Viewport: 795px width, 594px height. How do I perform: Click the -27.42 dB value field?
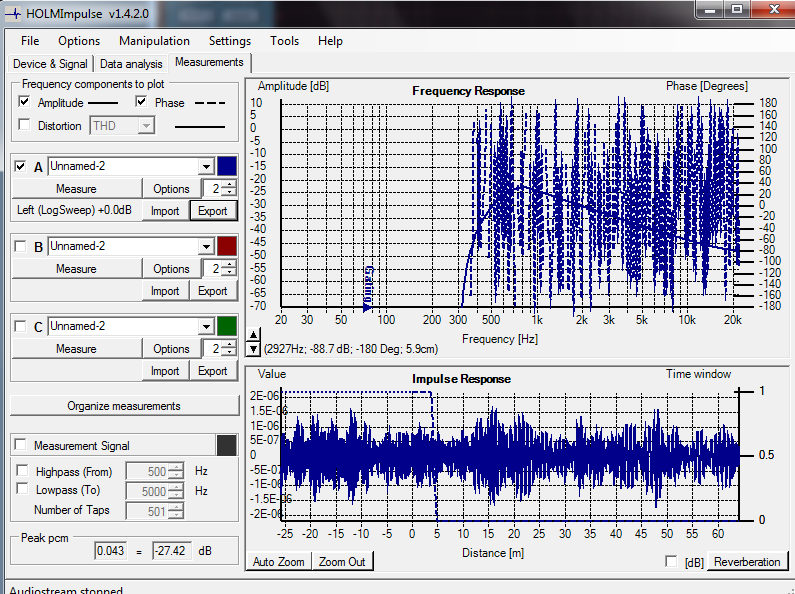tap(171, 551)
